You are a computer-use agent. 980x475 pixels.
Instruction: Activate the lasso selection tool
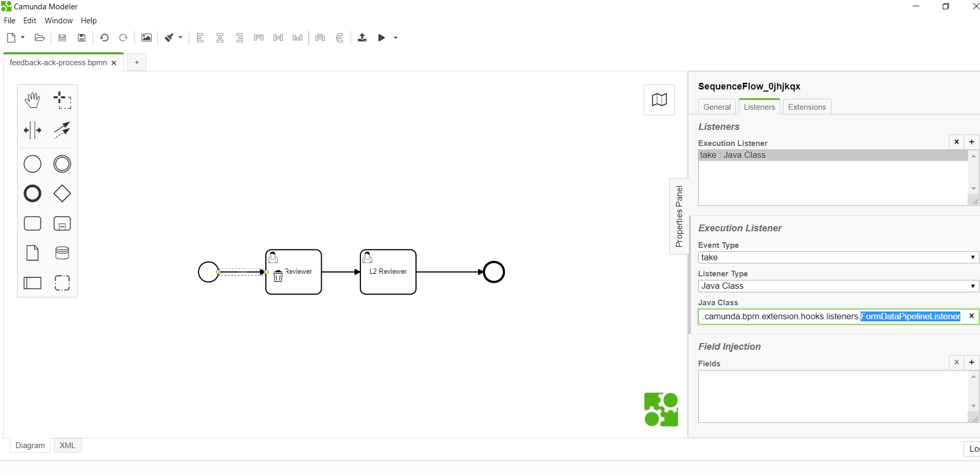63,100
